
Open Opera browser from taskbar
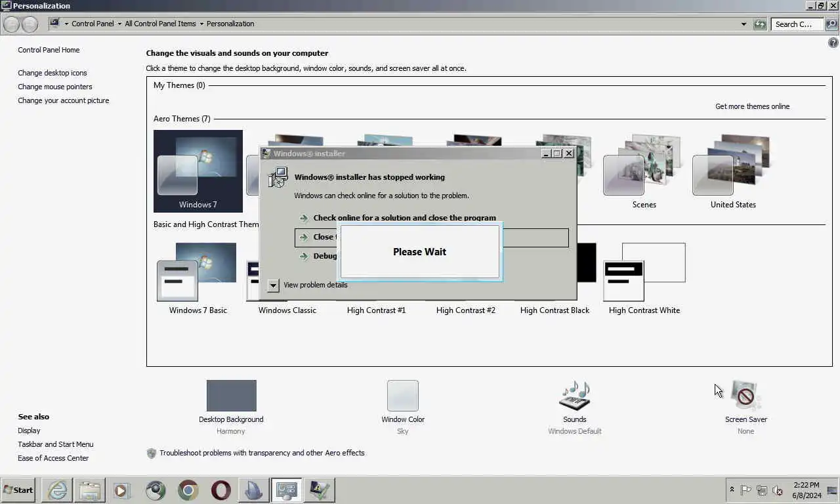[x=221, y=490]
